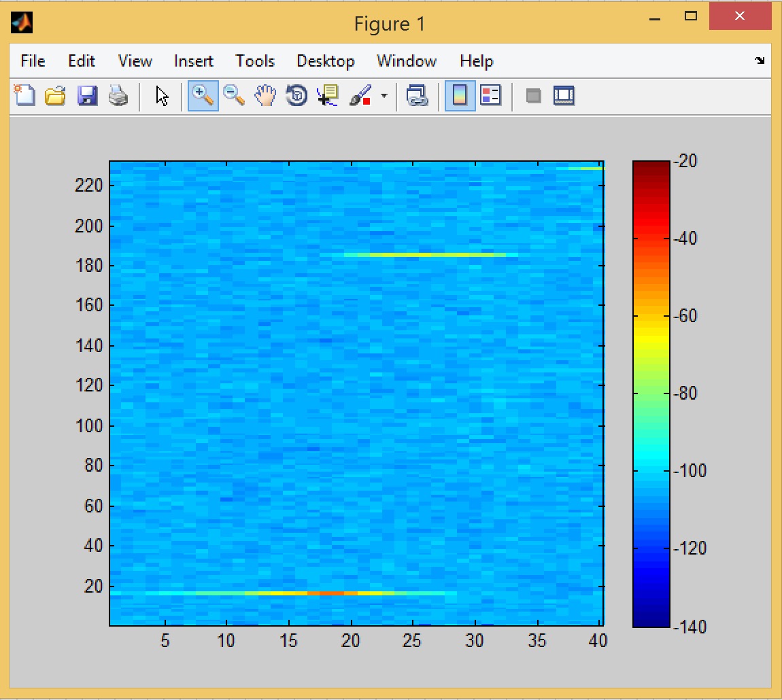Image resolution: width=782 pixels, height=700 pixels.
Task: Select the Pan hand tool
Action: [265, 96]
